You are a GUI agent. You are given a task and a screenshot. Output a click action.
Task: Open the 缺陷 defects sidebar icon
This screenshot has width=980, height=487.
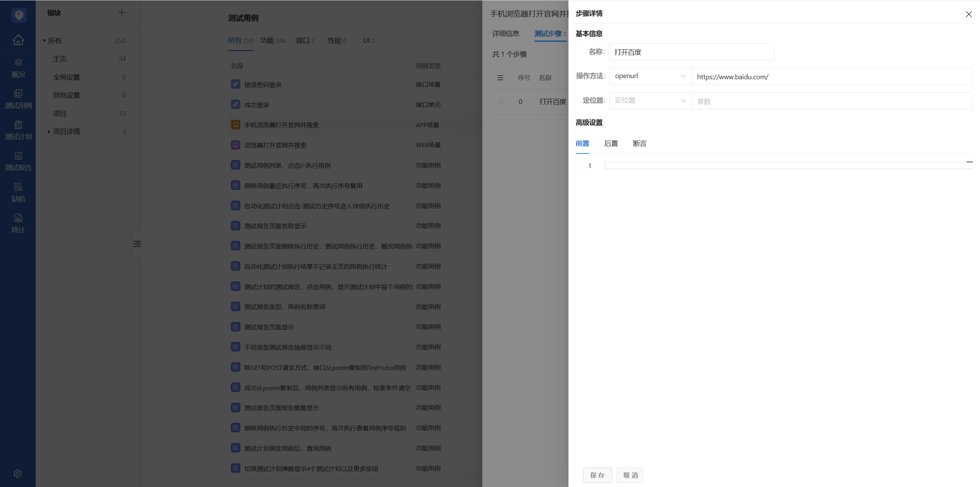[18, 192]
